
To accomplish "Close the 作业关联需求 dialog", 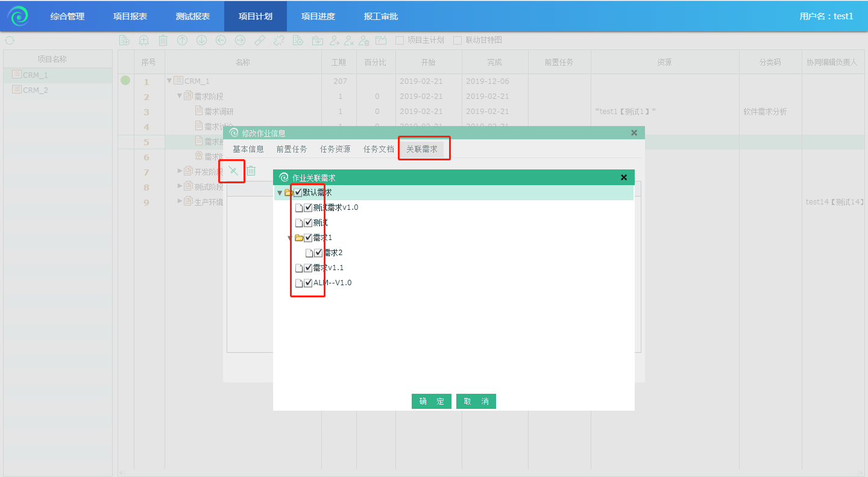I will pyautogui.click(x=624, y=177).
